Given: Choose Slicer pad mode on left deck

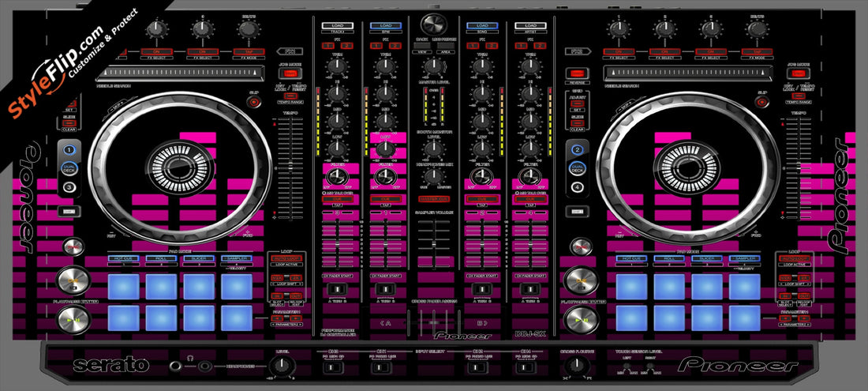Looking at the screenshot, I should [199, 258].
